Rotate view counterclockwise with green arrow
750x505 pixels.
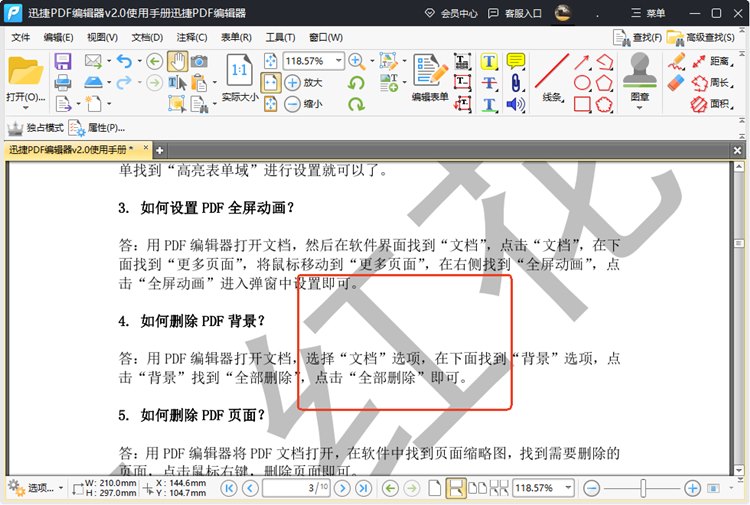pos(356,83)
